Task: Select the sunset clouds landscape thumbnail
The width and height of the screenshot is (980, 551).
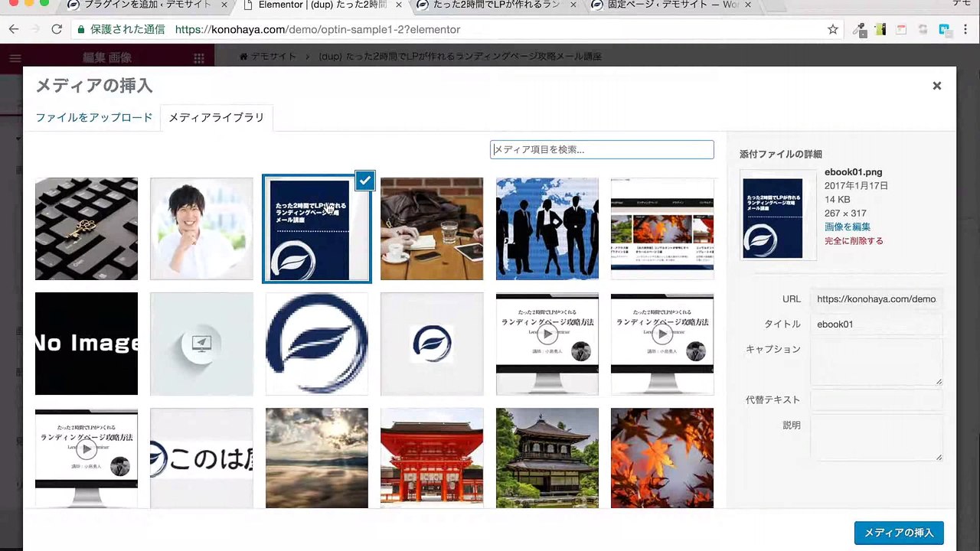Action: [317, 458]
